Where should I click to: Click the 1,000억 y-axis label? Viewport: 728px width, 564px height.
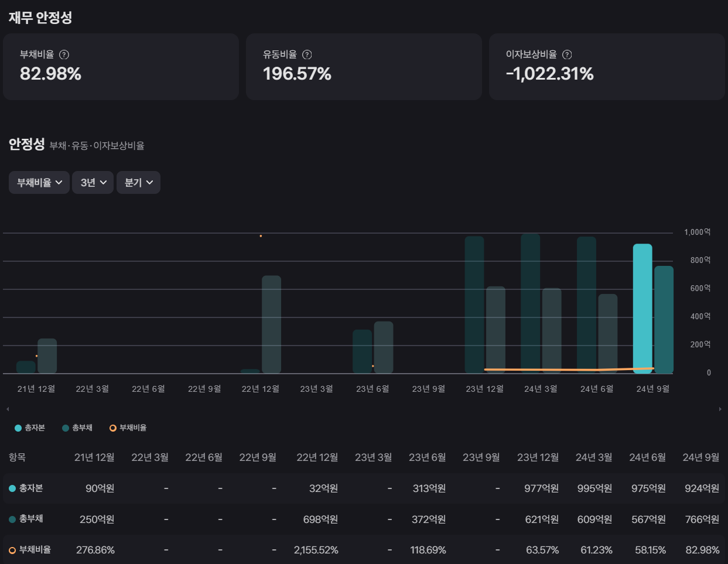coord(698,233)
